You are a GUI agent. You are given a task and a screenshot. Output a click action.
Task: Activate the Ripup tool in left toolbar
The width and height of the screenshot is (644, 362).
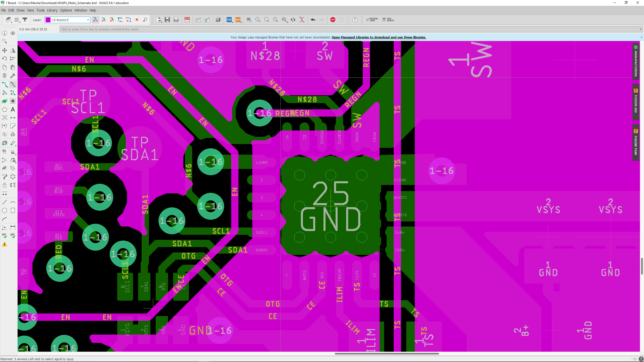[x=13, y=84]
